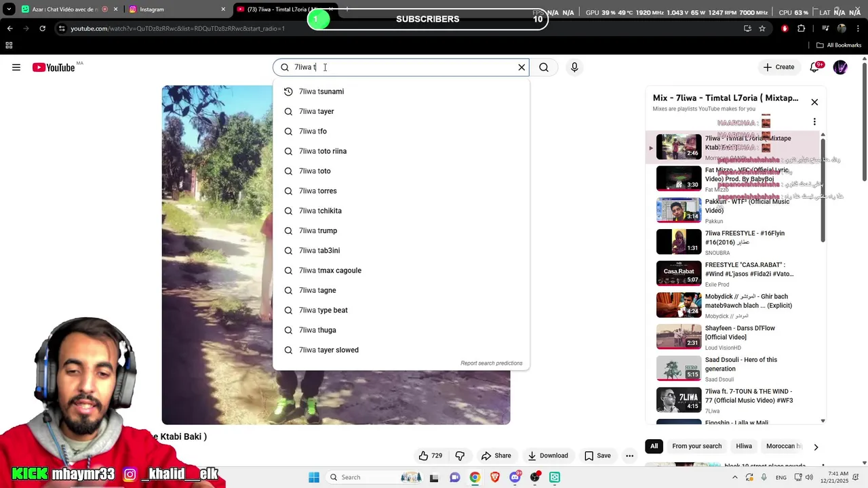Pick the '7liwa type beat' suggestion
This screenshot has width=868, height=488.
[401, 310]
